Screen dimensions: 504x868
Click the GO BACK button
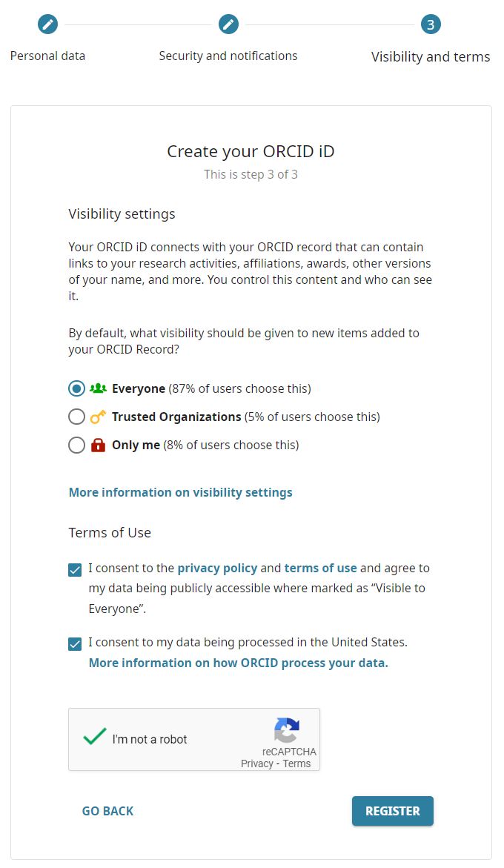107,811
